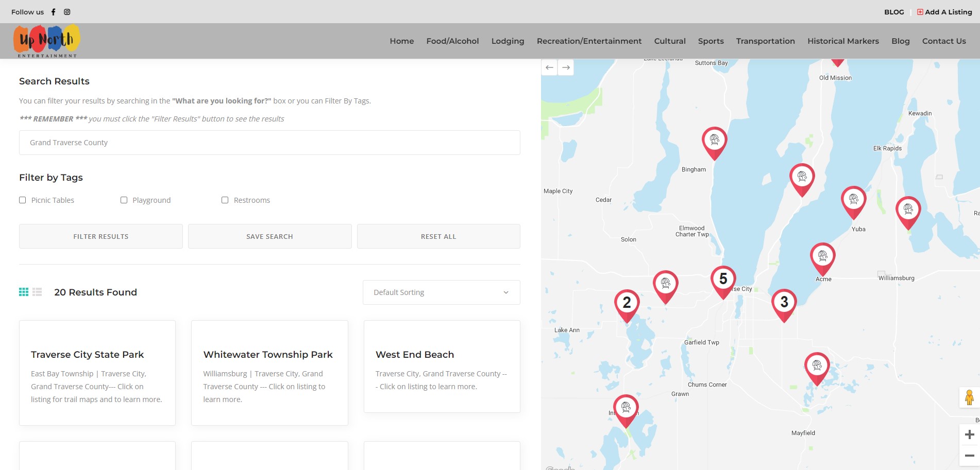Open the Recreation/Entertainment menu
This screenshot has height=470, width=980.
click(589, 41)
